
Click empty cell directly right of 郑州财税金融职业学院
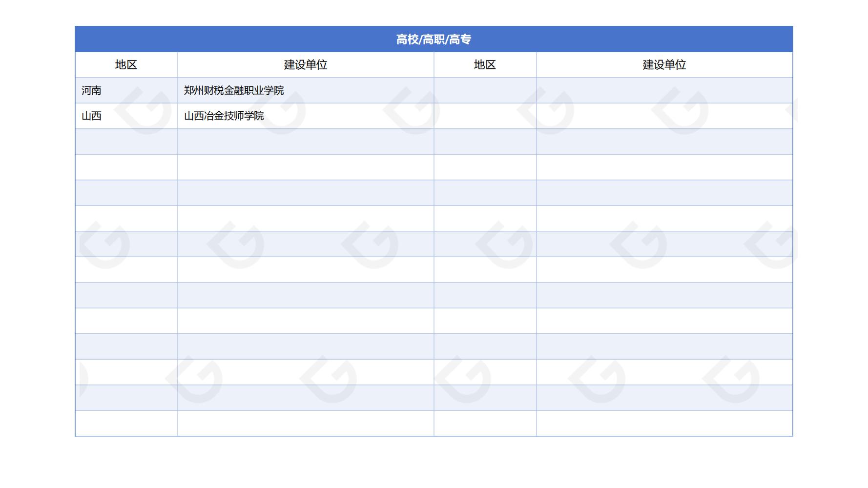tap(485, 90)
